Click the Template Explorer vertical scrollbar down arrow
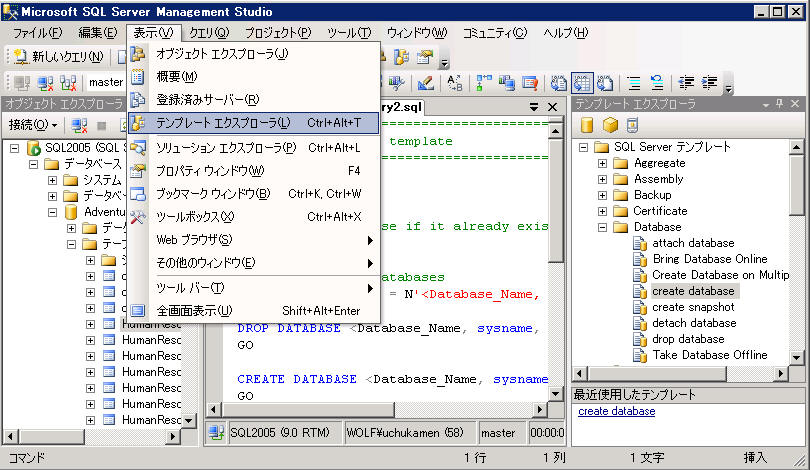The image size is (810, 470). click(797, 357)
